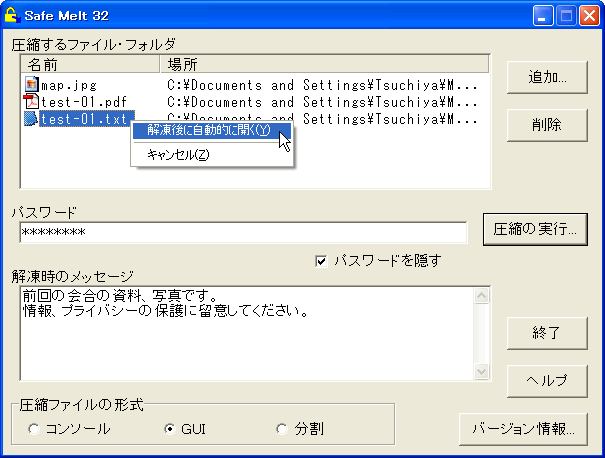Select the 分割 radio button

[x=282, y=429]
